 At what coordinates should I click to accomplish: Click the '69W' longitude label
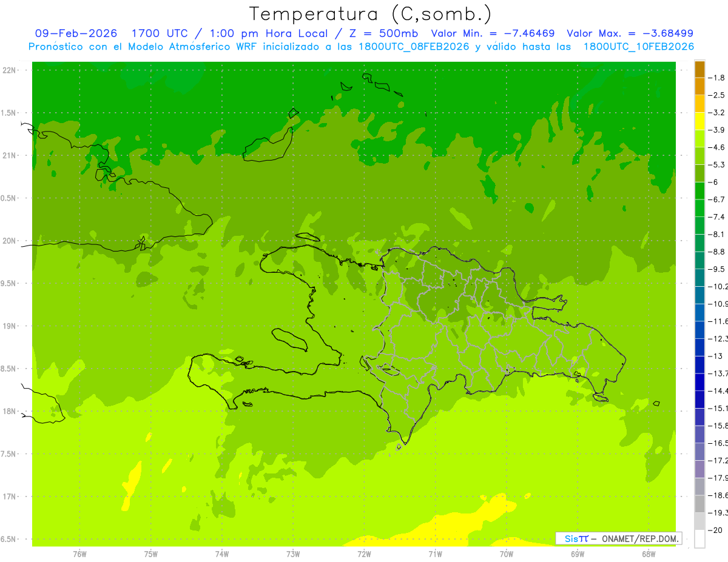pyautogui.click(x=578, y=554)
